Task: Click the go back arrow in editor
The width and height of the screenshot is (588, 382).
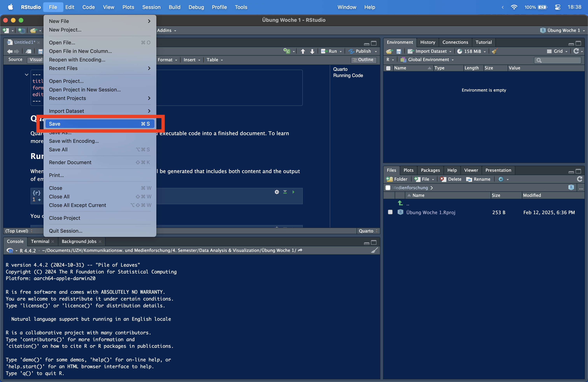Action: coord(10,51)
